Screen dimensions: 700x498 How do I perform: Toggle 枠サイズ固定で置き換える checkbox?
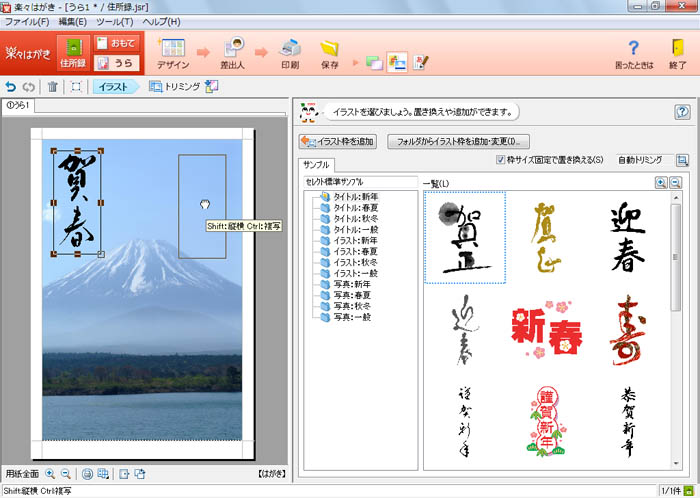pyautogui.click(x=502, y=160)
